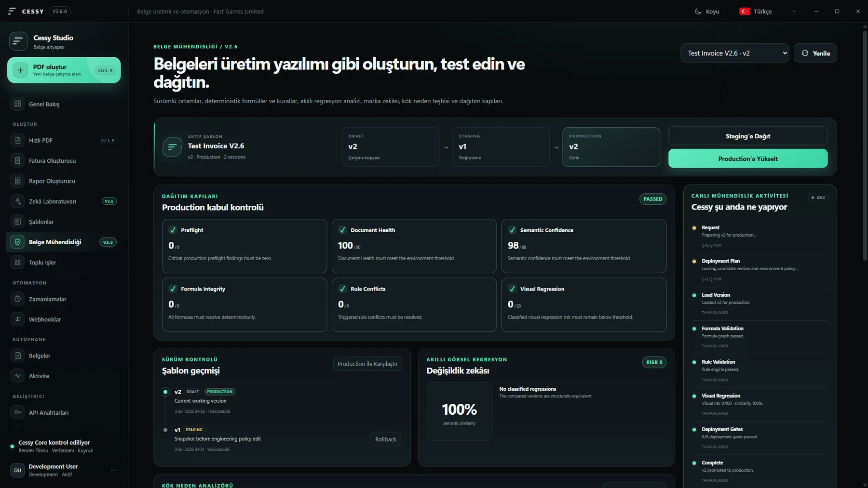Click Rollback on the v1 version row
Screen dimensions: 868x488
[x=386, y=439]
